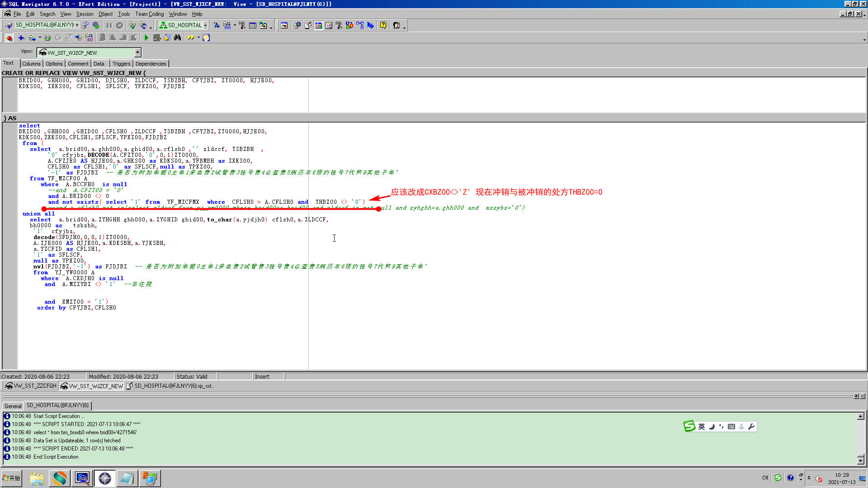
Task: Open the SD_HOSPITAL@FJLNYY session dropdown
Action: 77,25
